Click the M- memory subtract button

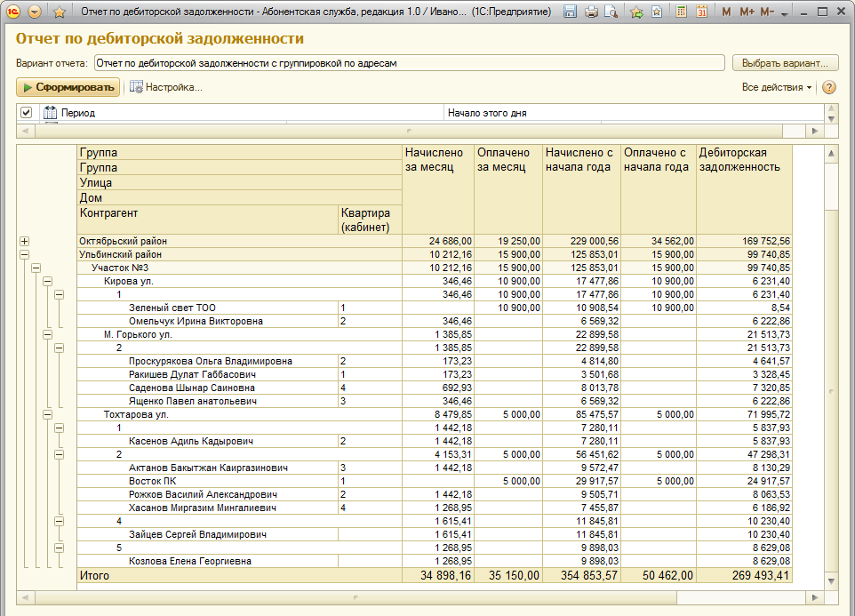[767, 12]
